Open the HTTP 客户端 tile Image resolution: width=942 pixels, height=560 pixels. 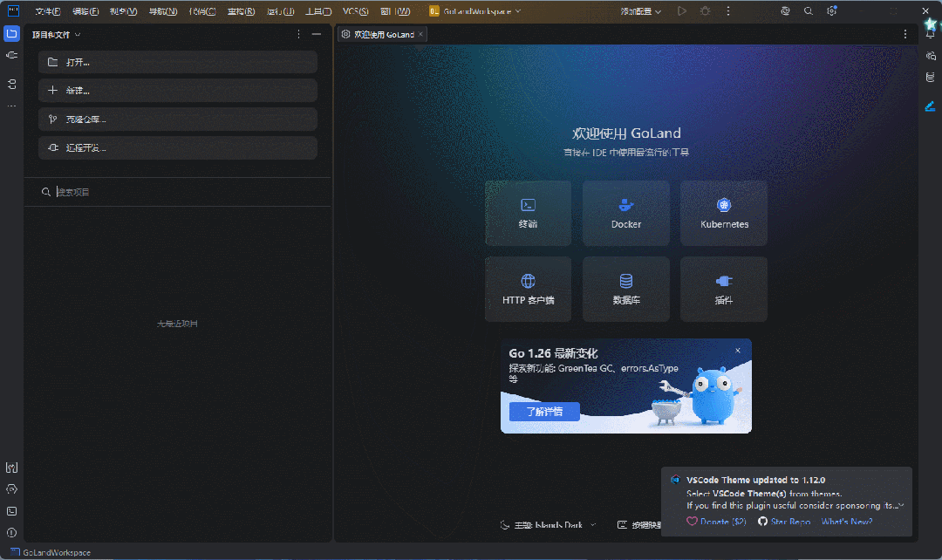[528, 289]
